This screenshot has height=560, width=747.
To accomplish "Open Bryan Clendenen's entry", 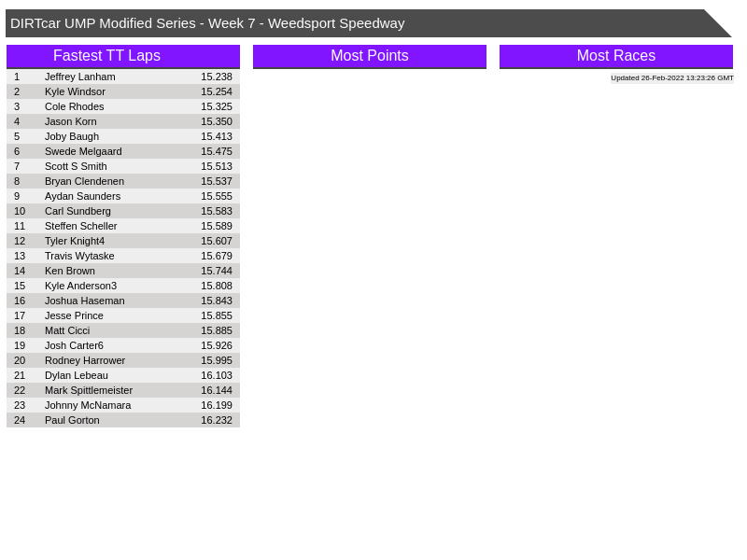I will (84, 181).
